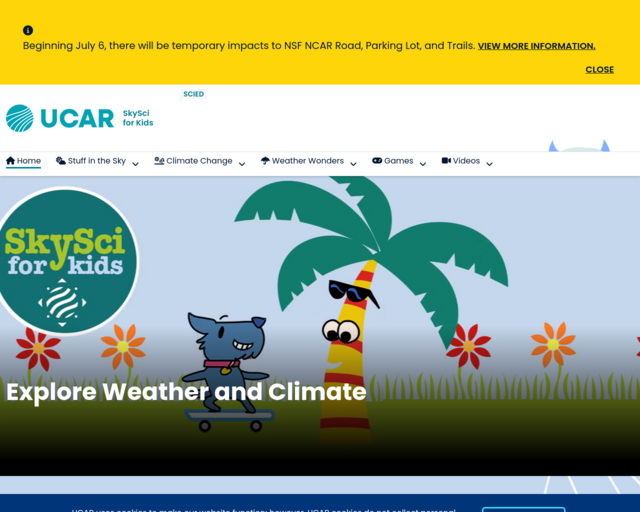Viewport: 640px width, 512px height.
Task: Open the Videos menu
Action: pyautogui.click(x=461, y=161)
